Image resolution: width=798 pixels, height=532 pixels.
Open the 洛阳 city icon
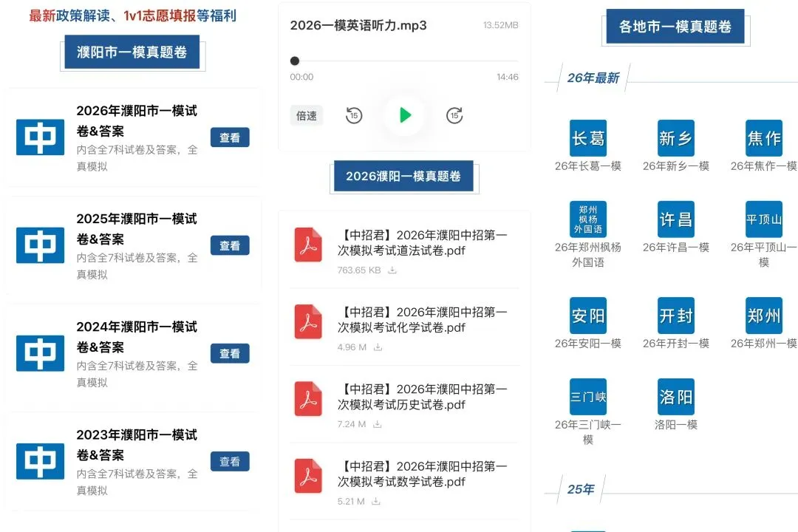[x=676, y=397]
